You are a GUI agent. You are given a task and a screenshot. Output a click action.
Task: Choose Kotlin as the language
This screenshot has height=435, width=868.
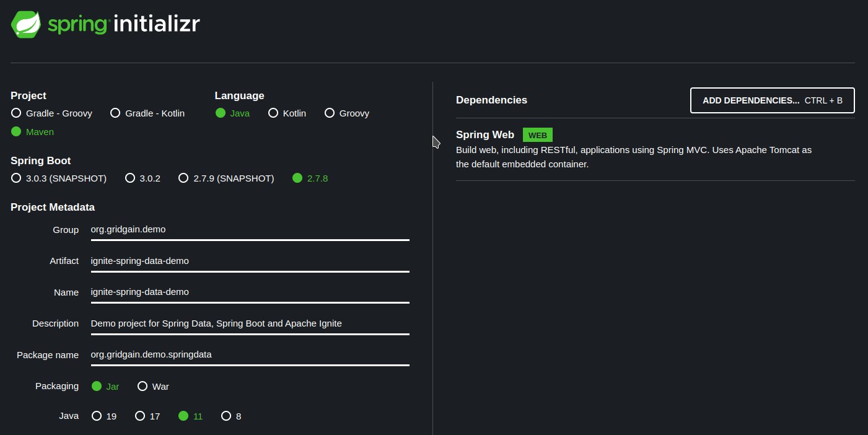coord(287,113)
